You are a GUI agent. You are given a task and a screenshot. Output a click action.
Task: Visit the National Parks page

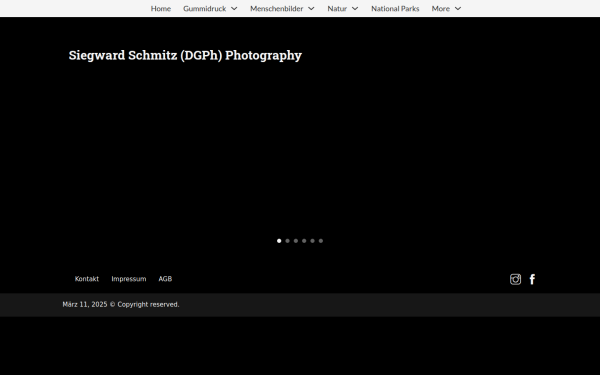395,8
